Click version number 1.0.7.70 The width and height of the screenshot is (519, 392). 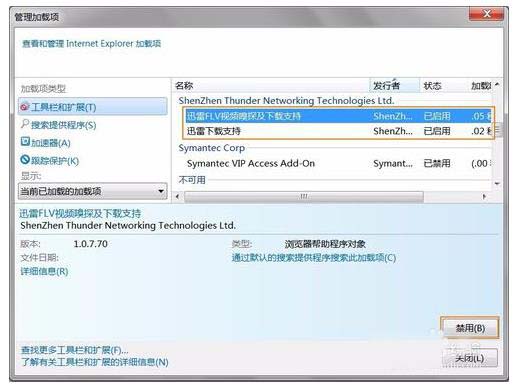pos(90,244)
